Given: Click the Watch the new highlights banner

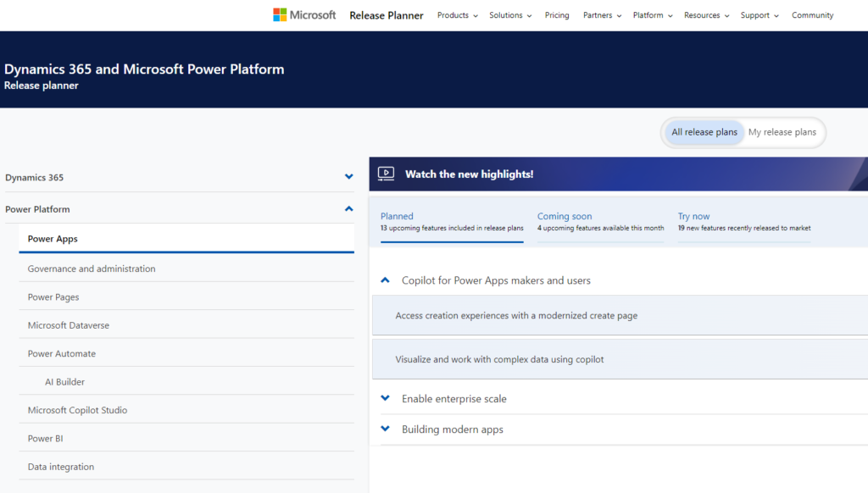Looking at the screenshot, I should (469, 174).
